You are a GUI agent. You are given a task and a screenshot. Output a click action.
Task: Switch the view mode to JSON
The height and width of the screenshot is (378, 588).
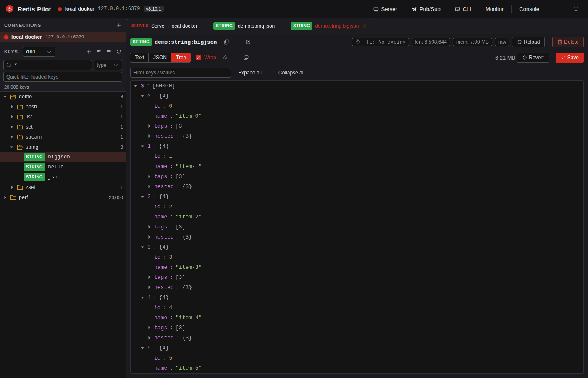point(160,58)
